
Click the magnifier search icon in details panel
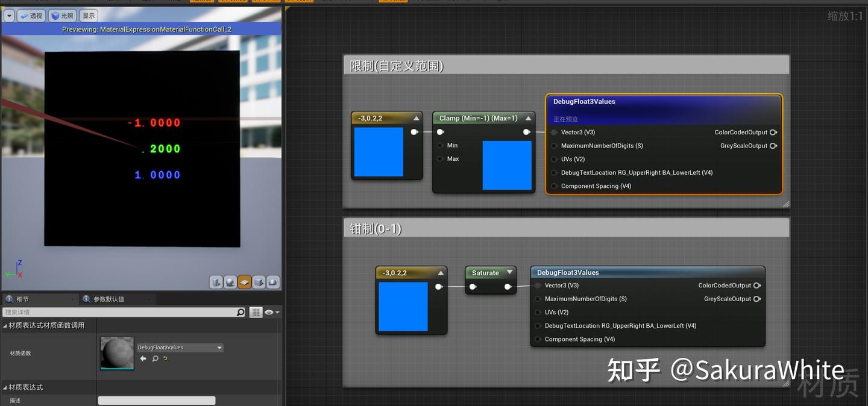pos(240,312)
